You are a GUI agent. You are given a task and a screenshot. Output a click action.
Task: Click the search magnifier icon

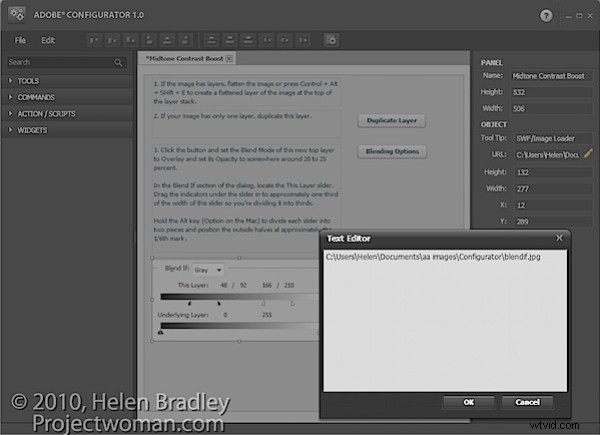pyautogui.click(x=118, y=62)
